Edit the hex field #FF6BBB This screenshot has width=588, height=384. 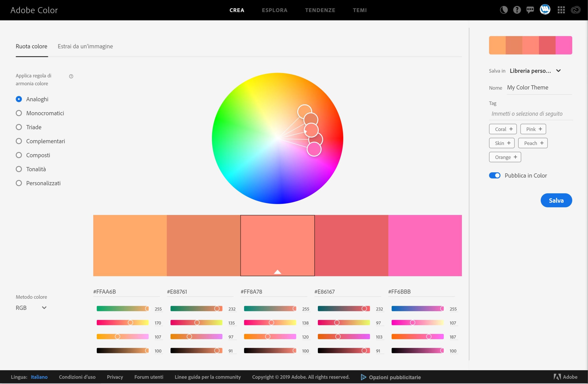point(421,292)
